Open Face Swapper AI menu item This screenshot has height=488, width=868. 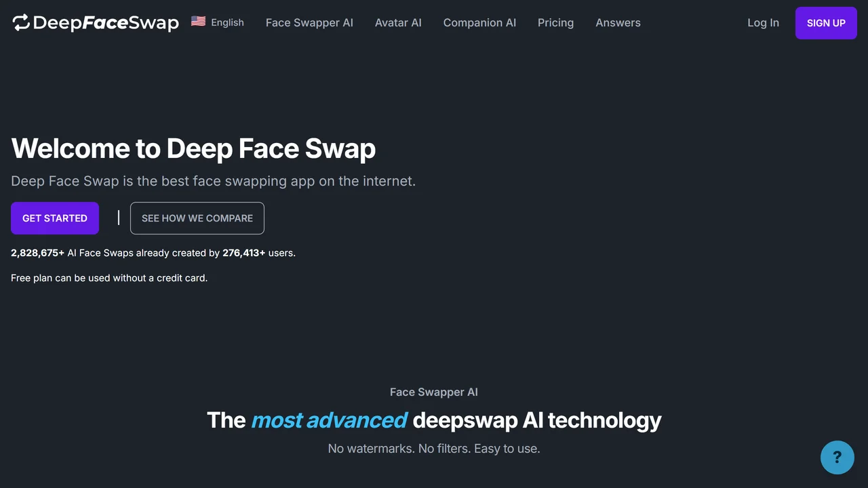[x=309, y=22]
